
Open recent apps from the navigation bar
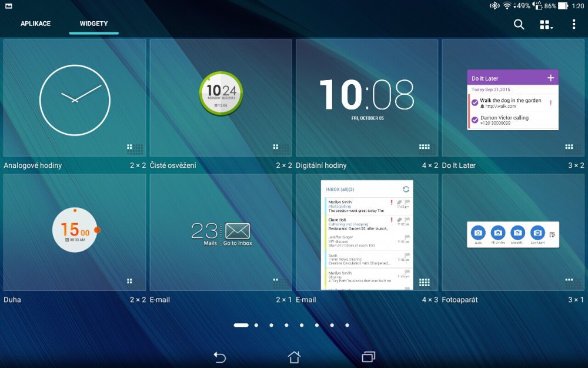coord(369,357)
